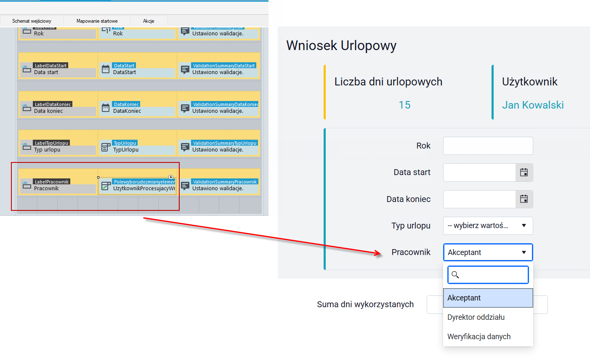Choose Dyrektor oddziału from the list
Image resolution: width=590 pixels, height=364 pixels.
tap(488, 317)
